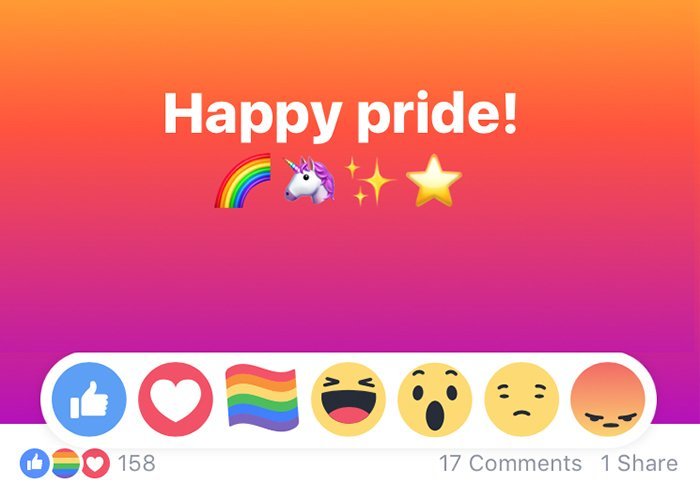This screenshot has height=500, width=700.
Task: Select the Angry reaction face
Action: click(608, 399)
